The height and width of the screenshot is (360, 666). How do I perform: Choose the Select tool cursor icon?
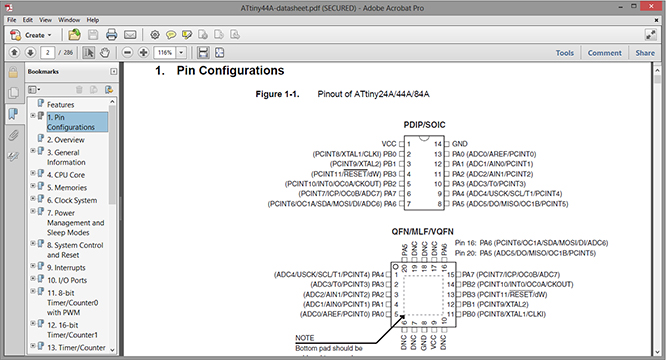pyautogui.click(x=88, y=53)
